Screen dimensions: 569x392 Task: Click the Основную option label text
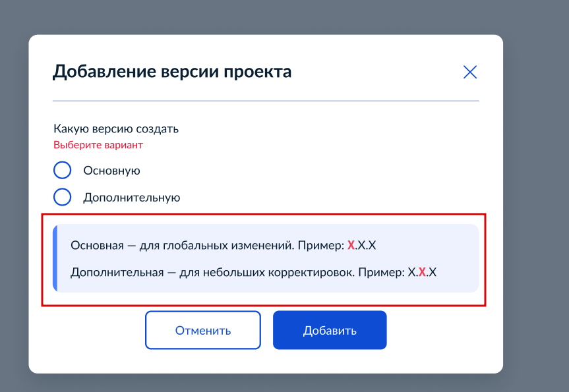(112, 171)
